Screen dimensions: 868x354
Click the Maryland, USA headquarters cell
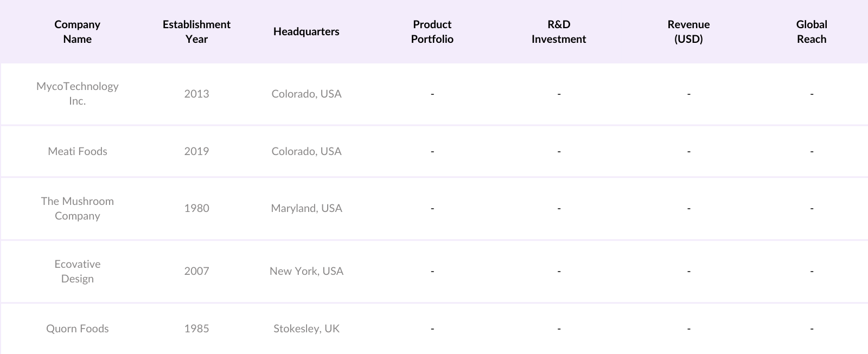(x=306, y=208)
